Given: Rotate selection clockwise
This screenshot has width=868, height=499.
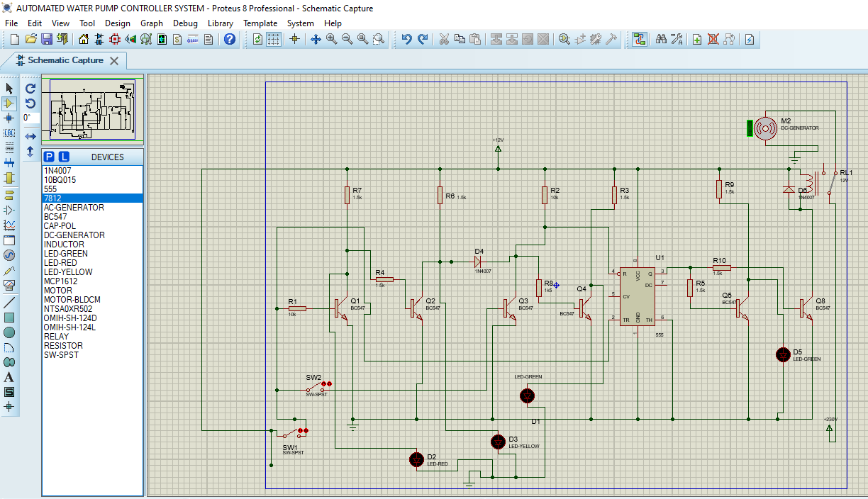Looking at the screenshot, I should 30,89.
